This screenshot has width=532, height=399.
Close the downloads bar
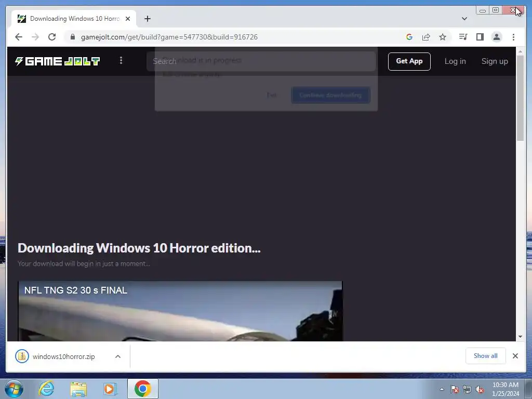515,356
